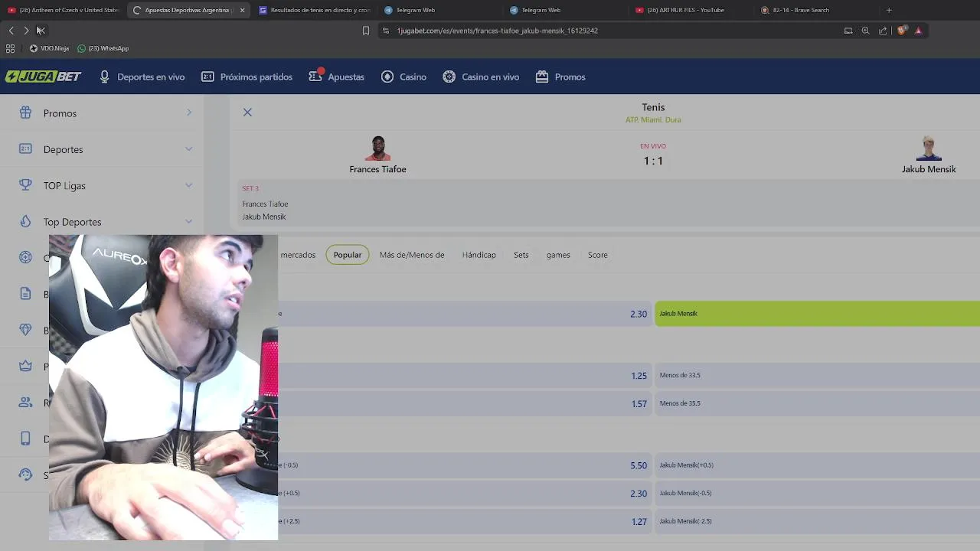Click the JUGABET logo
The height and width of the screenshot is (551, 980).
44,77
